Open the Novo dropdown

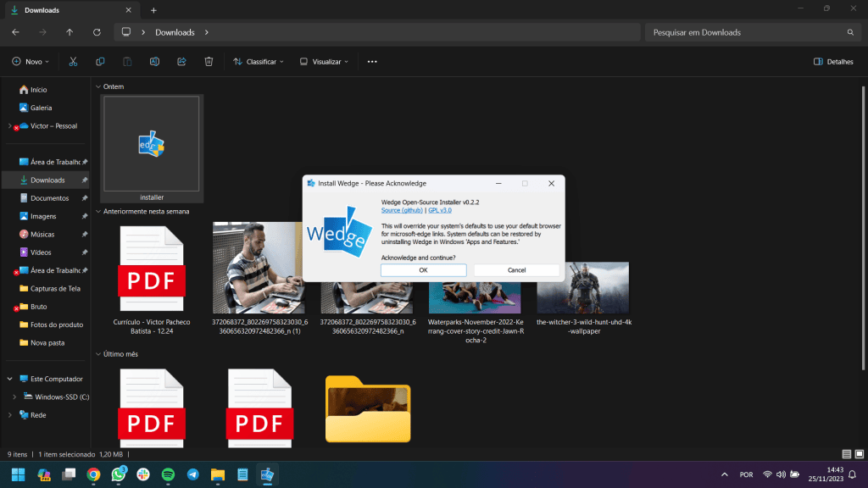(30, 61)
